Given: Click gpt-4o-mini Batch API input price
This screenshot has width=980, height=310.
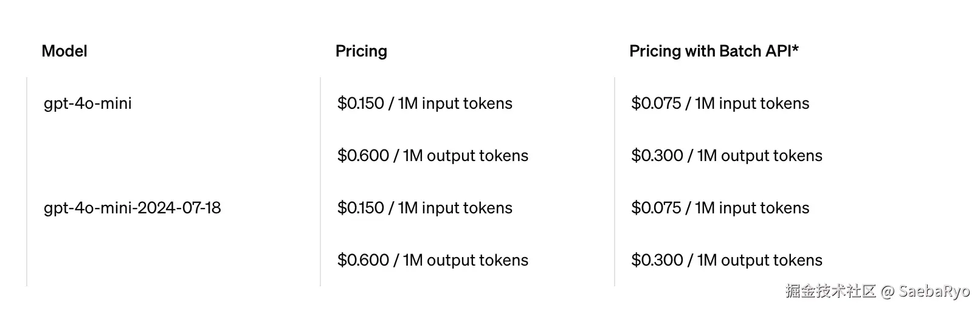Looking at the screenshot, I should (x=720, y=103).
